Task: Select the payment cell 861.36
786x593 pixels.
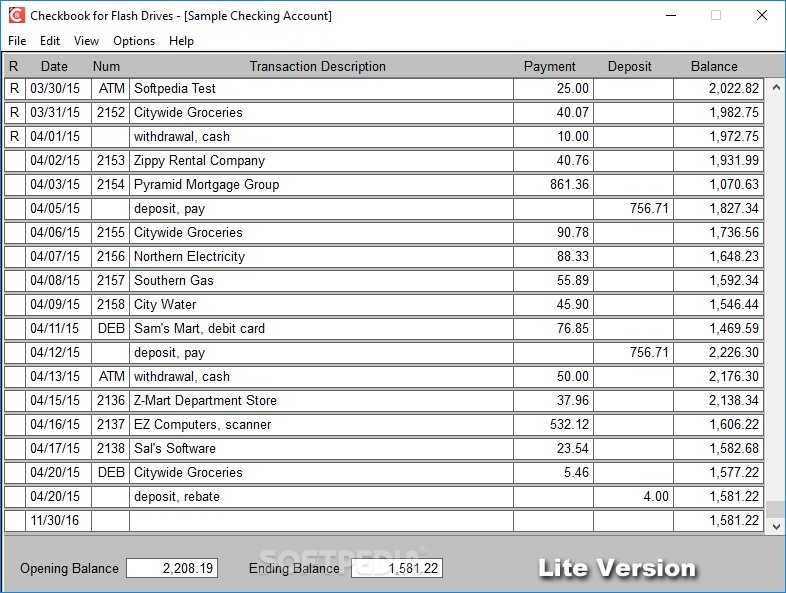Action: [x=553, y=185]
